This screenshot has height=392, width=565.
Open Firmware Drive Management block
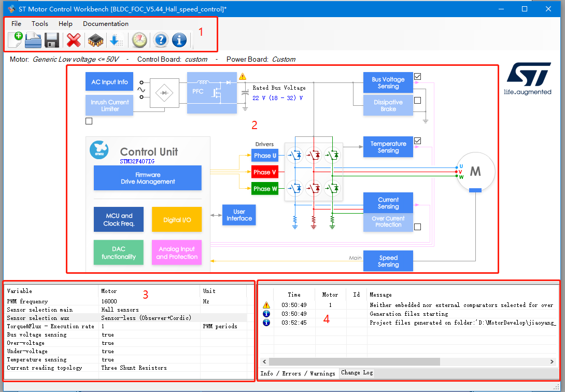(x=148, y=178)
